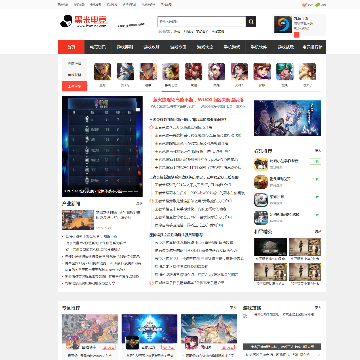This screenshot has width=360, height=360.
Task: Open the blue glowing emblem game banner
Action: (149, 329)
